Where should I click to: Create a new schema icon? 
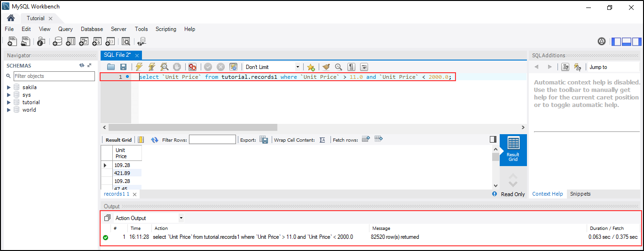(x=57, y=41)
